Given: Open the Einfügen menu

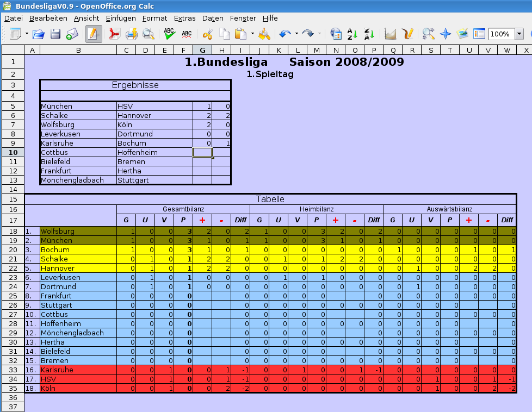Looking at the screenshot, I should pos(121,18).
